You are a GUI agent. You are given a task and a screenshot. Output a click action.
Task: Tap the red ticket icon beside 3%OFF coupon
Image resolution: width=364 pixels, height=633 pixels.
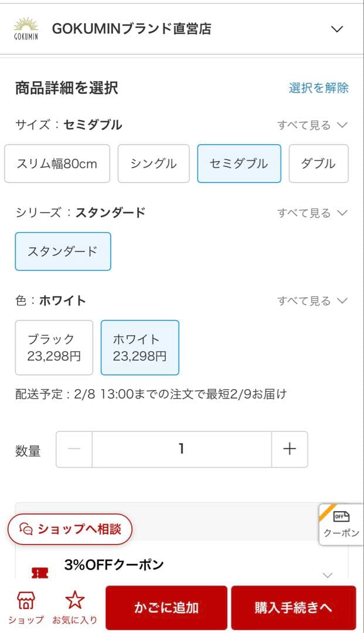[39, 573]
